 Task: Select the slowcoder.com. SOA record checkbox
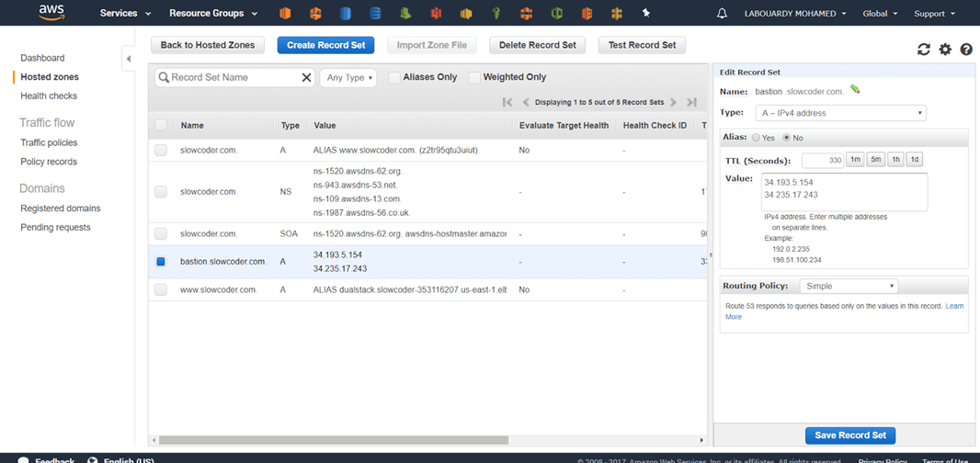161,233
